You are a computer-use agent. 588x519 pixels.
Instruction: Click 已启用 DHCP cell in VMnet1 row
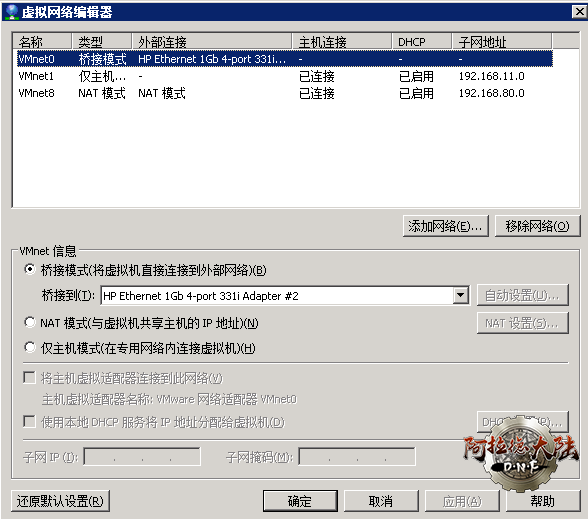pyautogui.click(x=416, y=76)
